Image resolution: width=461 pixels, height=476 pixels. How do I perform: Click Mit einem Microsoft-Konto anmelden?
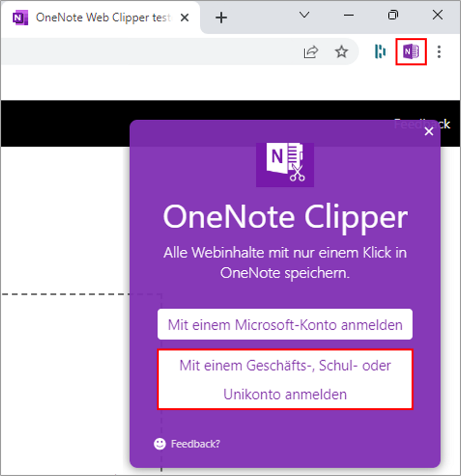pyautogui.click(x=285, y=324)
